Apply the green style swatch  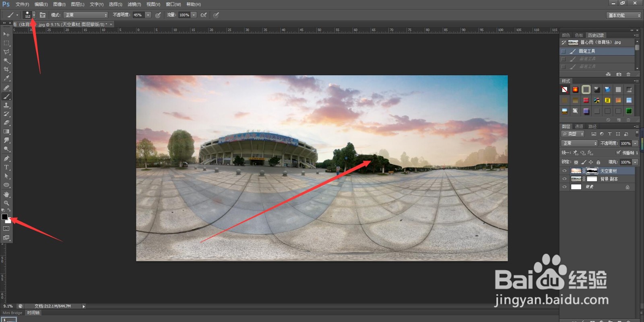[x=629, y=111]
